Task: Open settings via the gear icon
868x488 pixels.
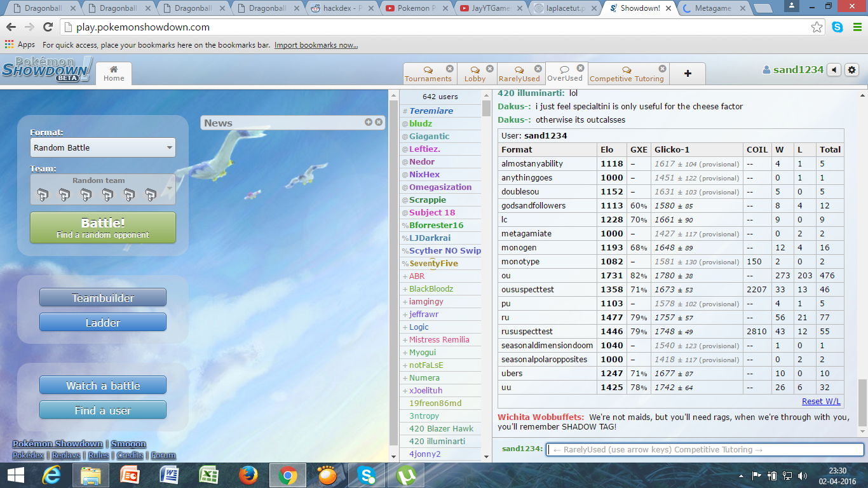Action: (x=851, y=70)
